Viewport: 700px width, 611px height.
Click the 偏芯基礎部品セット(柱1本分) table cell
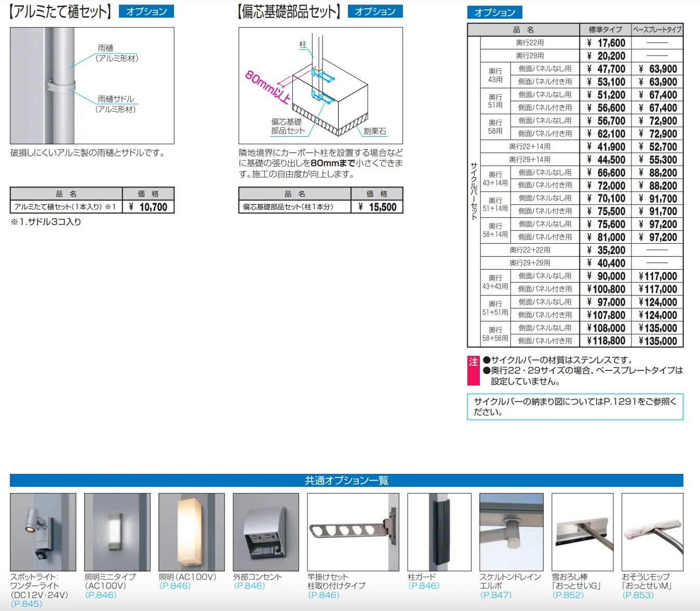(x=295, y=207)
